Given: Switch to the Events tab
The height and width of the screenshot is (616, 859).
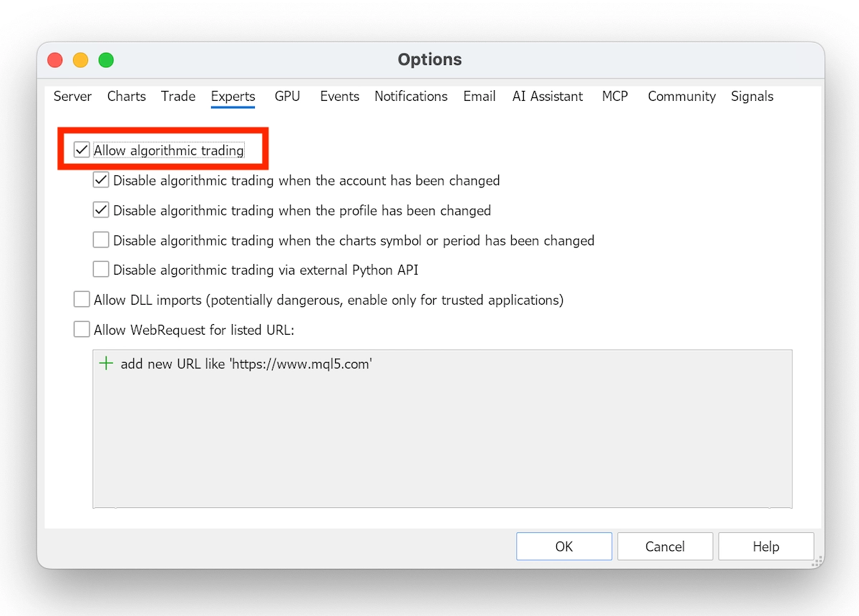Looking at the screenshot, I should pos(339,96).
